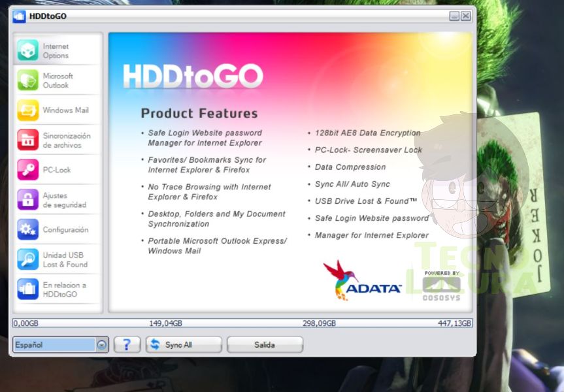Close the HDDtoGO window
Viewport: 564px width, 392px height.
(466, 16)
